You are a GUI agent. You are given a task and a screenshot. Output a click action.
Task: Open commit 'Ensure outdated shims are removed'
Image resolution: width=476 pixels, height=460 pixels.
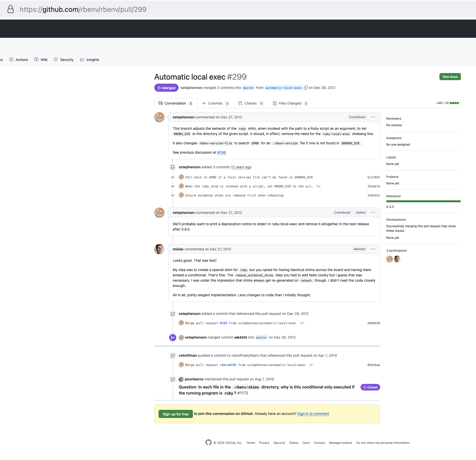pyautogui.click(x=234, y=195)
